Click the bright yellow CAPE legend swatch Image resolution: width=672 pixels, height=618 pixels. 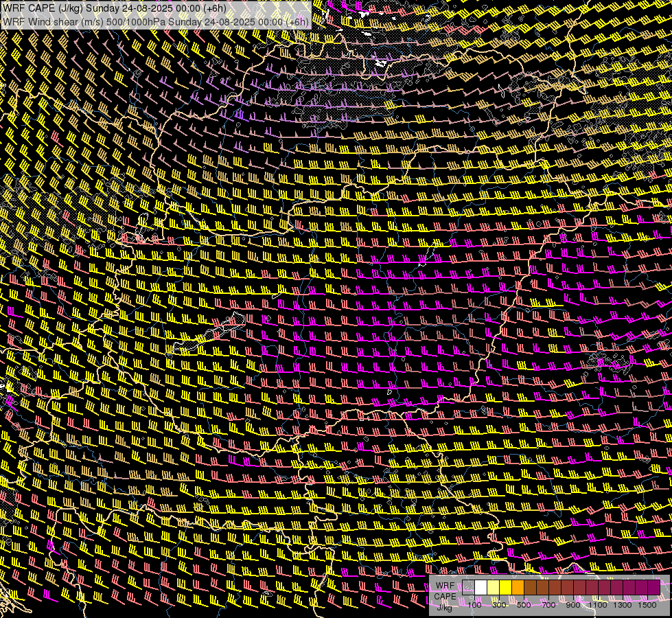click(506, 587)
